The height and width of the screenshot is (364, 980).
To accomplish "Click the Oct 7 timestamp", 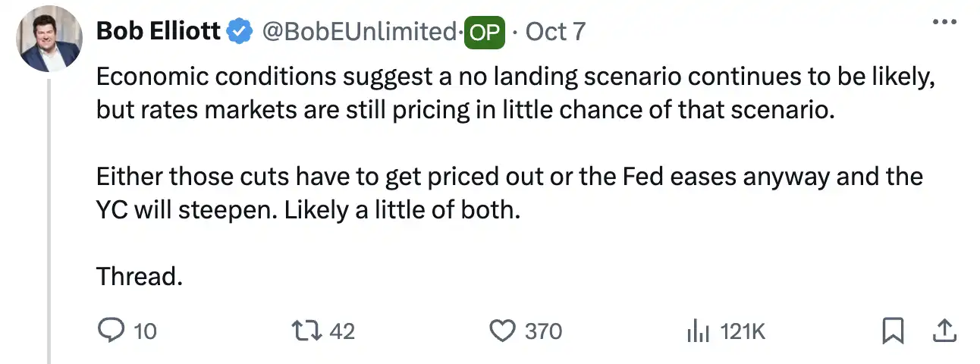I will coord(555,32).
